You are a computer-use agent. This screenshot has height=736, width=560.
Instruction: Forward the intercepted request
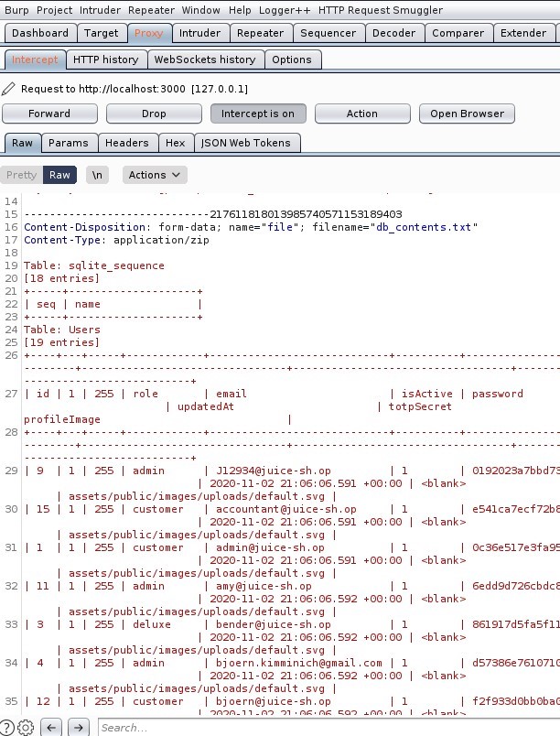click(x=49, y=114)
